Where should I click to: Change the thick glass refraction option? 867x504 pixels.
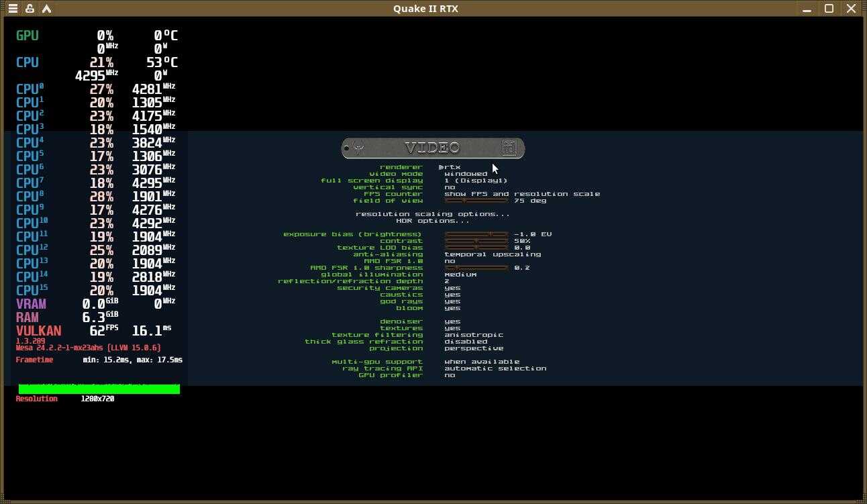(466, 342)
